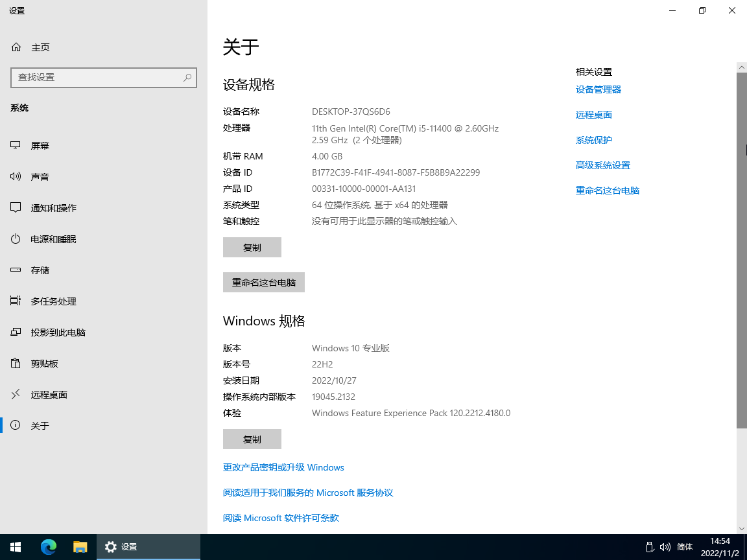Click the vertical scrollbar thumb
The height and width of the screenshot is (560, 747).
click(x=741, y=250)
